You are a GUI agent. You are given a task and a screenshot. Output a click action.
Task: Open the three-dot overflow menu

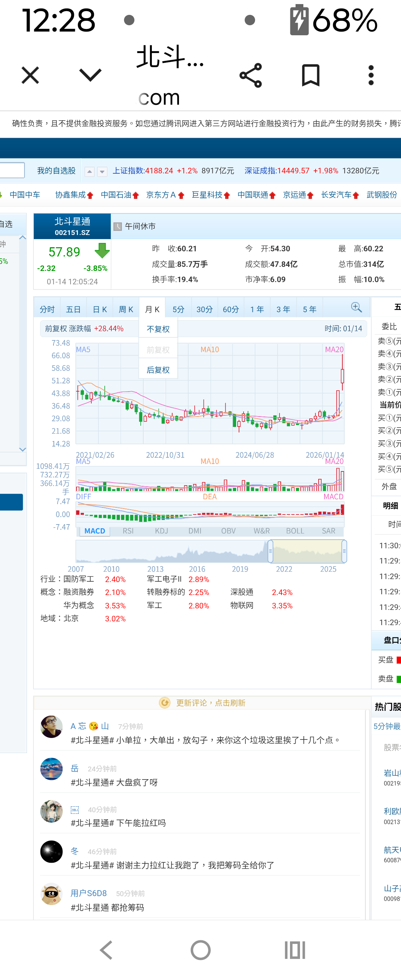coord(371,75)
